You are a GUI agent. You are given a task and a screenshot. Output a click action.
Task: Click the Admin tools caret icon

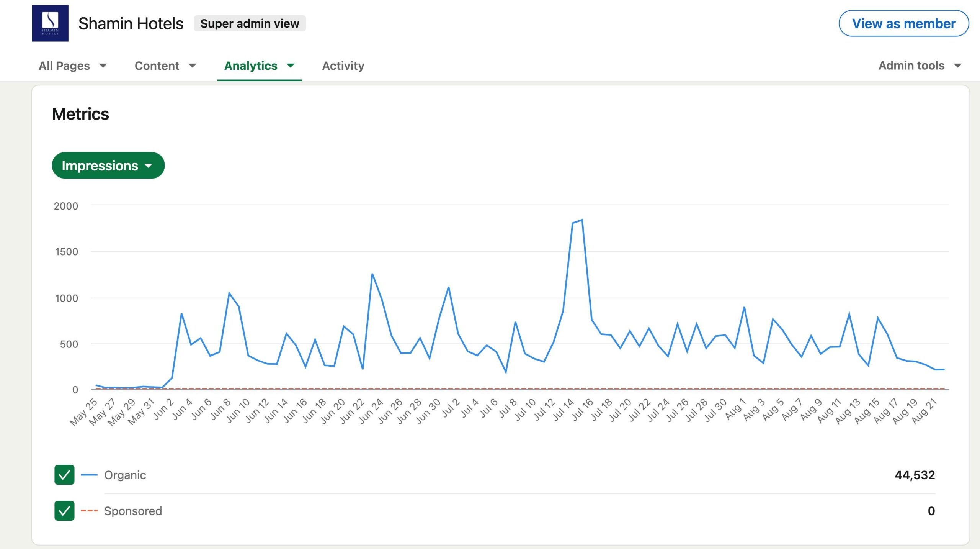click(x=958, y=66)
